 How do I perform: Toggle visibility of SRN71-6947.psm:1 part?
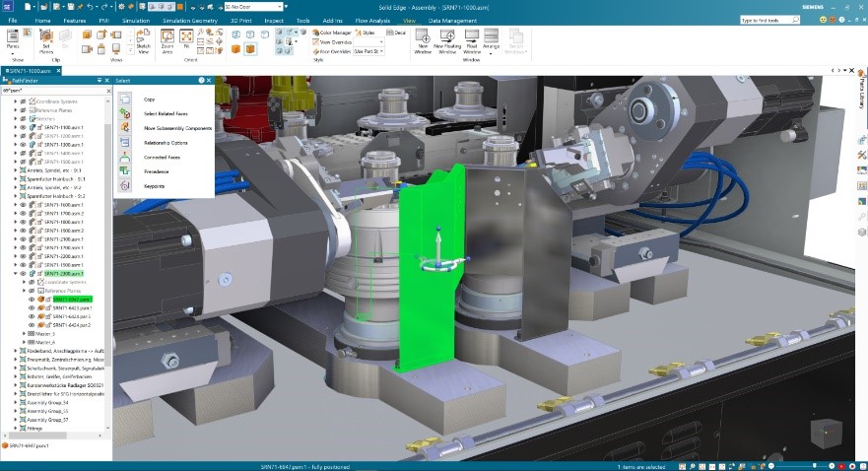pos(32,300)
